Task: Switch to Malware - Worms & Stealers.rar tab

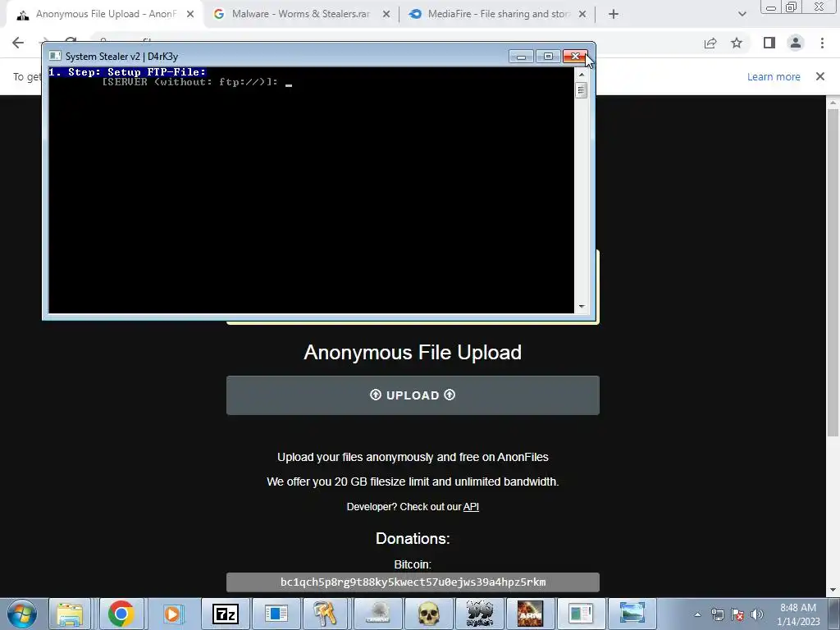Action: pyautogui.click(x=300, y=14)
